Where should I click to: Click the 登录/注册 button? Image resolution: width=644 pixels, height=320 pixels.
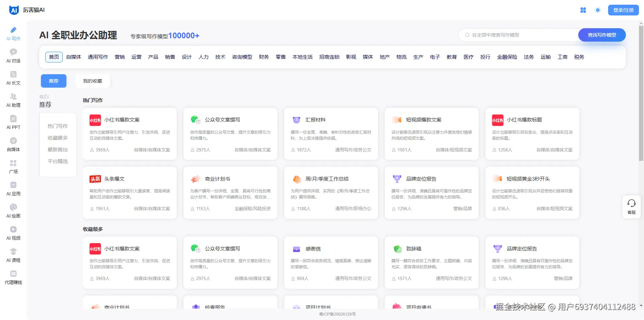pyautogui.click(x=624, y=10)
